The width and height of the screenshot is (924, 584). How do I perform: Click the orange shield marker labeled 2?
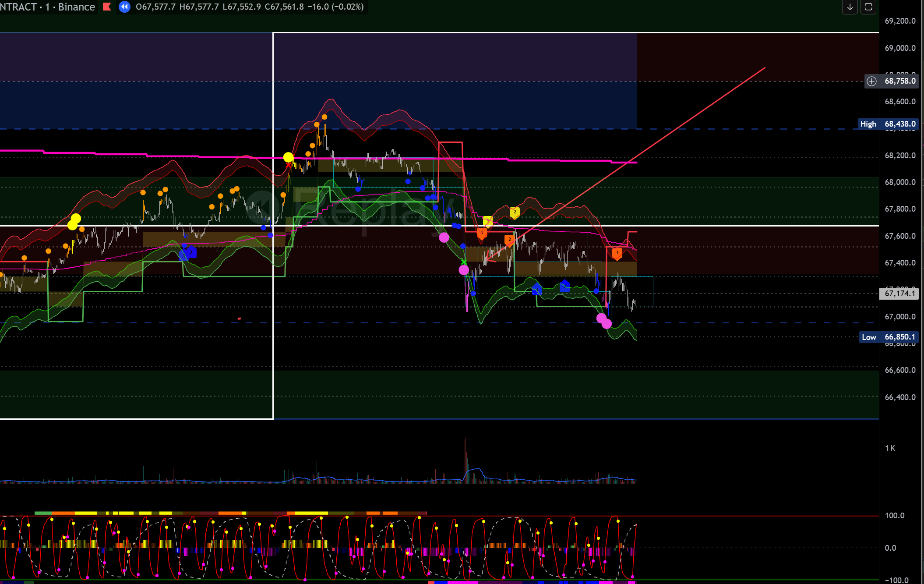pyautogui.click(x=509, y=240)
